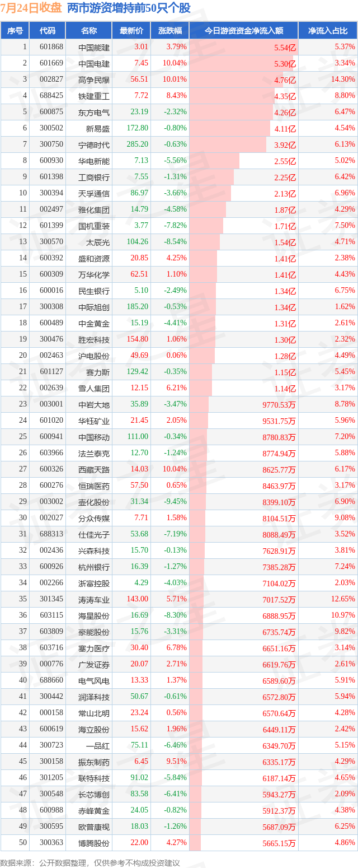The image size is (358, 868).
Task: Click the 5665.15万 inflow of 博腾股份
Action: pos(279,843)
